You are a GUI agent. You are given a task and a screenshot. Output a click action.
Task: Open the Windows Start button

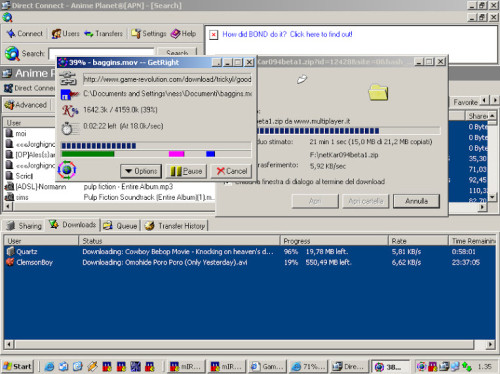tap(18, 367)
